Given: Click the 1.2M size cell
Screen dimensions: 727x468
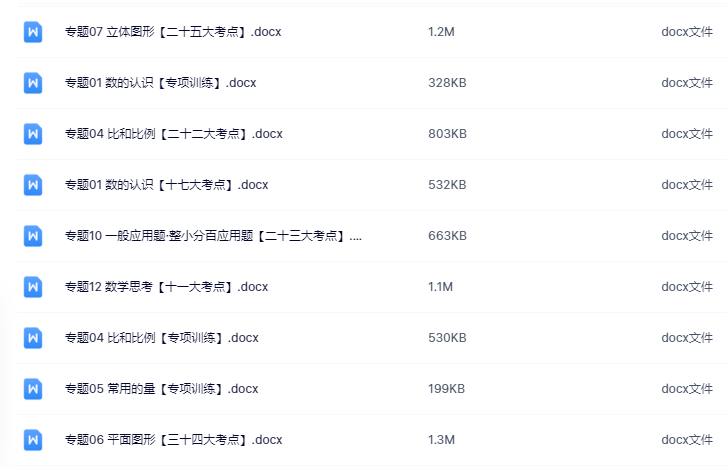Looking at the screenshot, I should tap(441, 32).
